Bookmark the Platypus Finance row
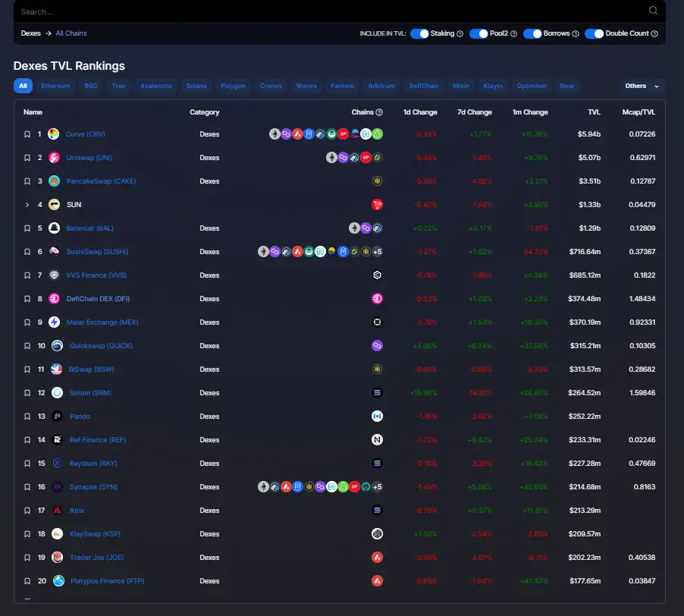 pos(27,581)
